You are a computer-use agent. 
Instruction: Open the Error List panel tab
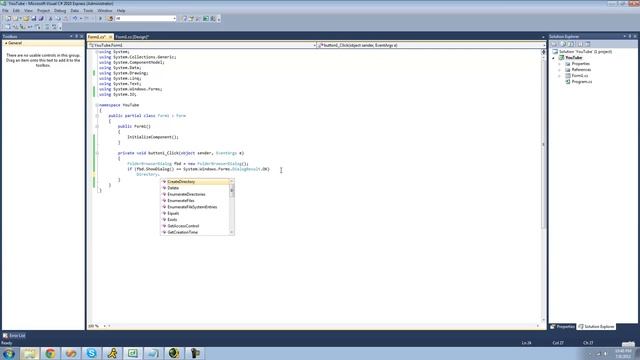click(14, 336)
